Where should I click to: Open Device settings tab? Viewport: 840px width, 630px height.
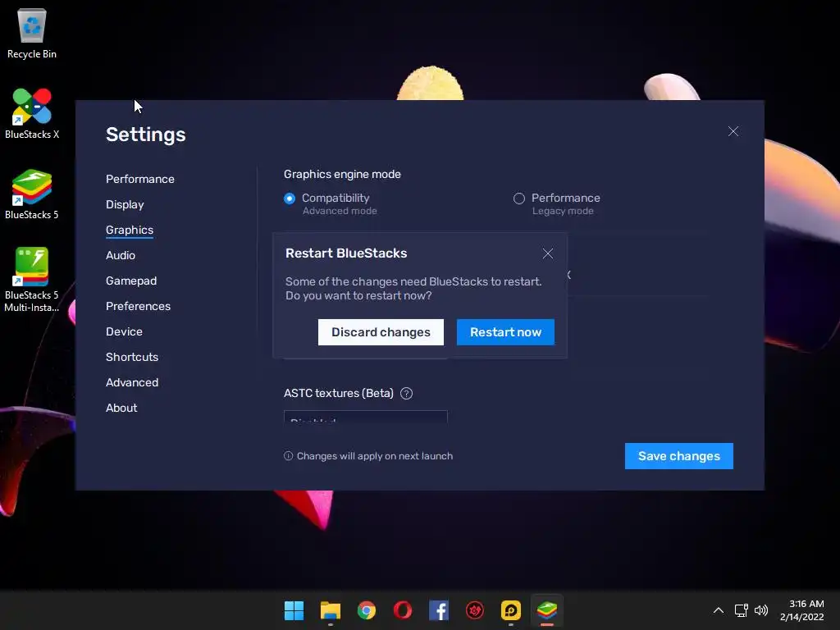click(124, 331)
